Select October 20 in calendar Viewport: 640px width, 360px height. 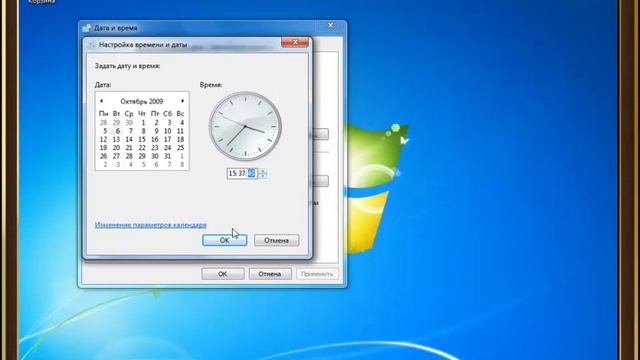[x=116, y=148]
